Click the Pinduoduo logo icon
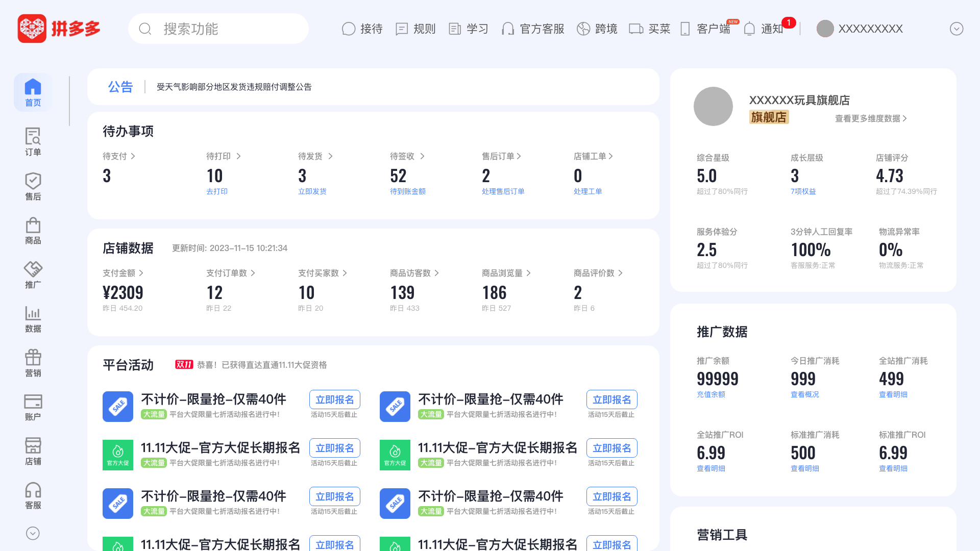This screenshot has width=980, height=551. (x=32, y=29)
